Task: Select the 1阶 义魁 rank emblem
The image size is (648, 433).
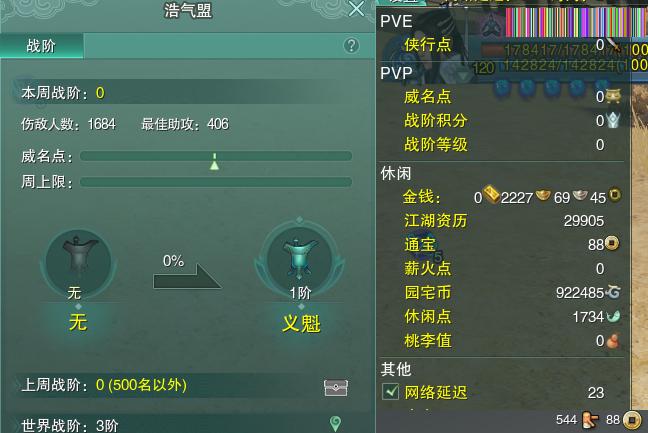Action: (x=300, y=262)
